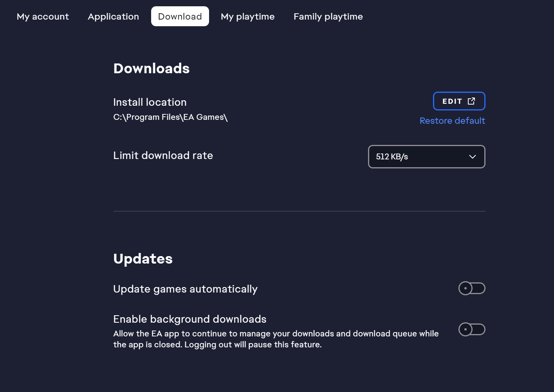
Task: Turn on Enable background downloads toggle
Action: coord(472,329)
